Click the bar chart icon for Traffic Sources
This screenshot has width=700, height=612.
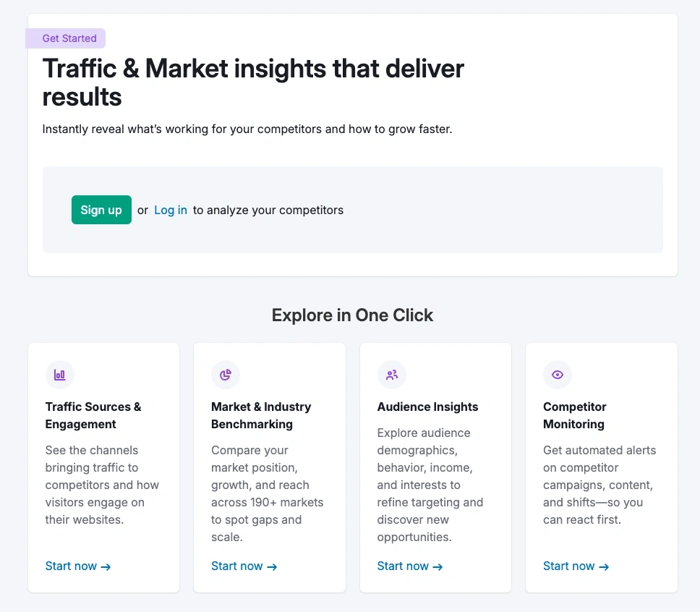tap(60, 375)
